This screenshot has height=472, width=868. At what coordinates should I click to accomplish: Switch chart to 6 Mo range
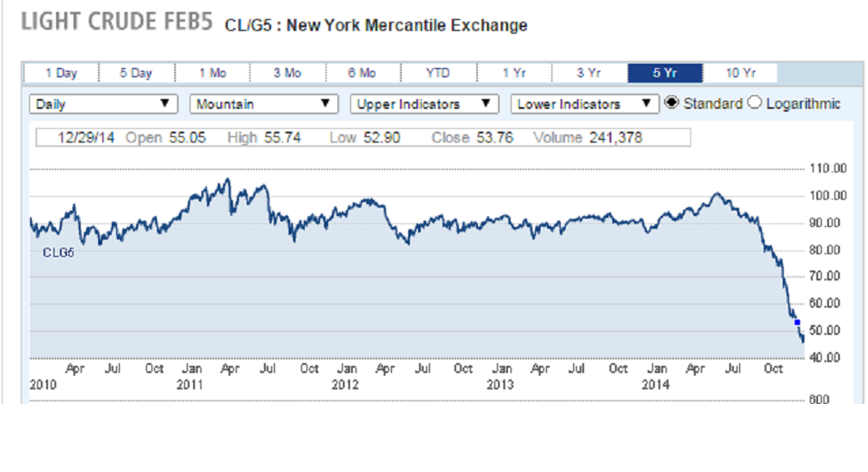(x=362, y=74)
